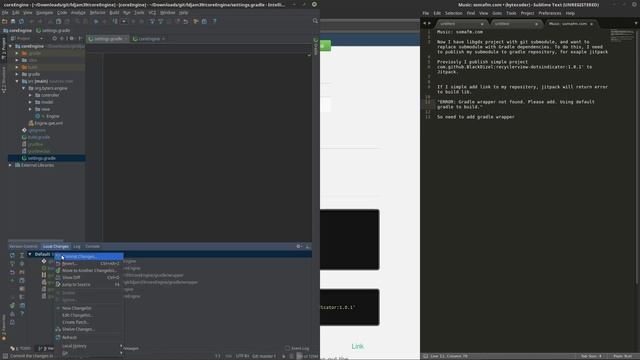The width and height of the screenshot is (640, 360).
Task: Click the Run toolbar icon
Action: tap(96, 21)
